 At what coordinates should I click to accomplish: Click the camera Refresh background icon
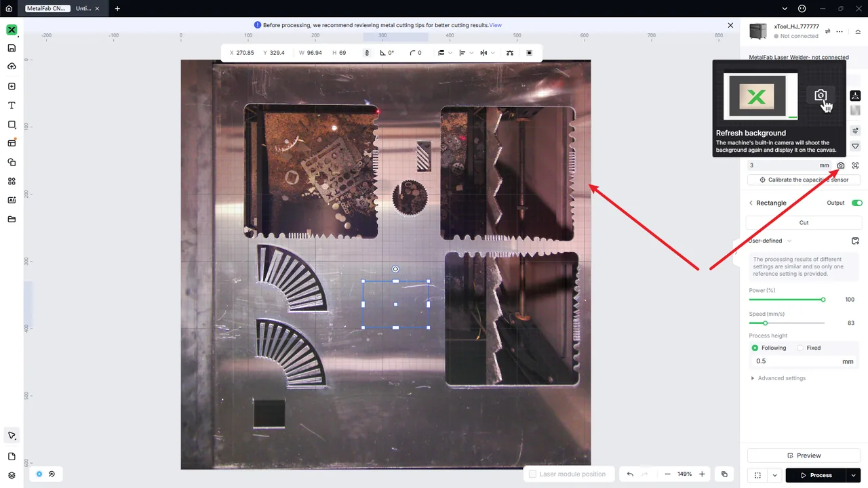pos(841,165)
